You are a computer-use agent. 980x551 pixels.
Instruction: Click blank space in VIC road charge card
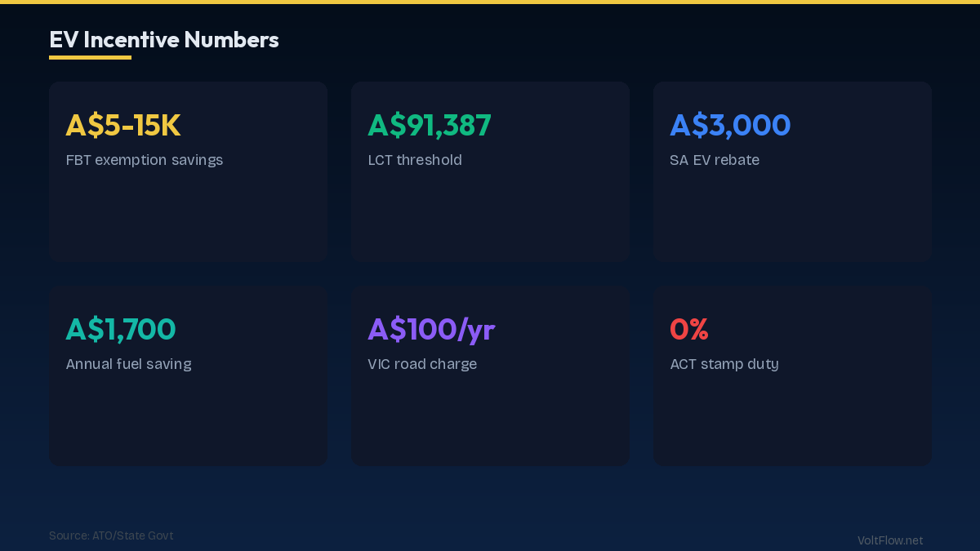pyautogui.click(x=490, y=420)
